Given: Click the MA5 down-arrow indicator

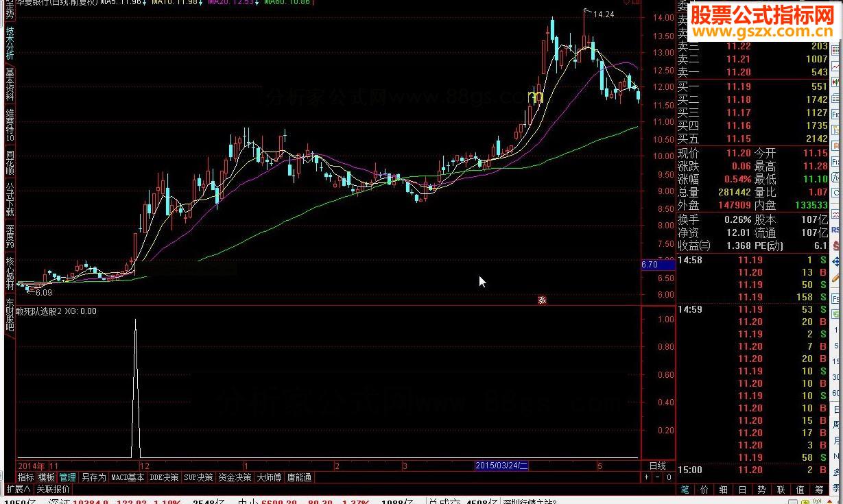Looking at the screenshot, I should 145,3.
